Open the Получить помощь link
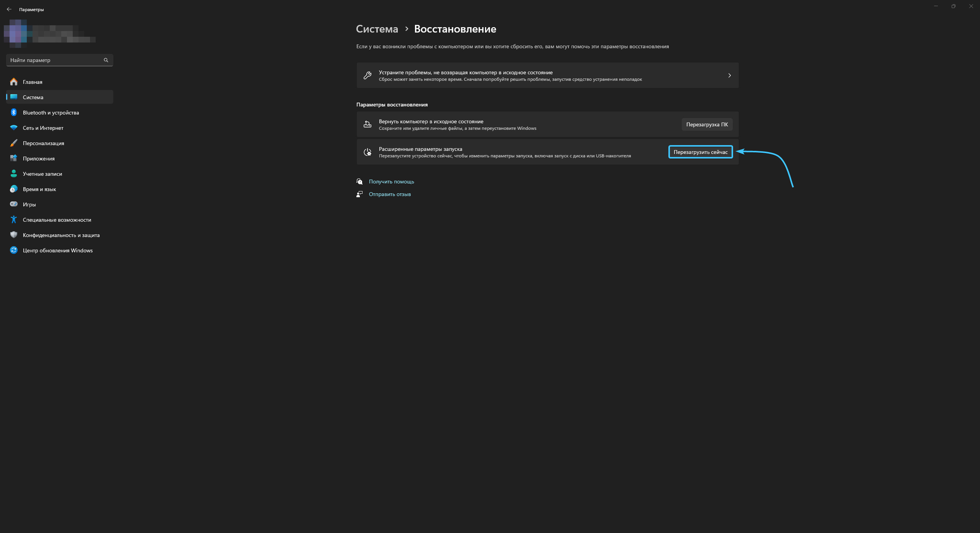 (391, 181)
